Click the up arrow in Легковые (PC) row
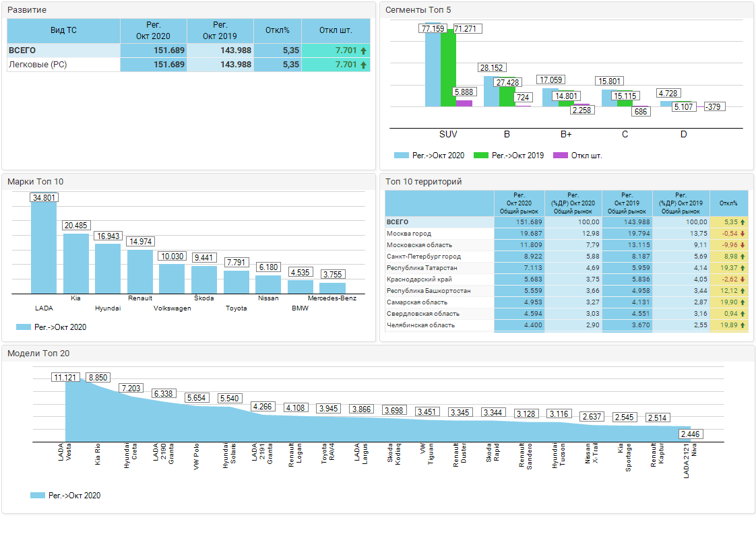This screenshot has width=756, height=534. tap(364, 65)
